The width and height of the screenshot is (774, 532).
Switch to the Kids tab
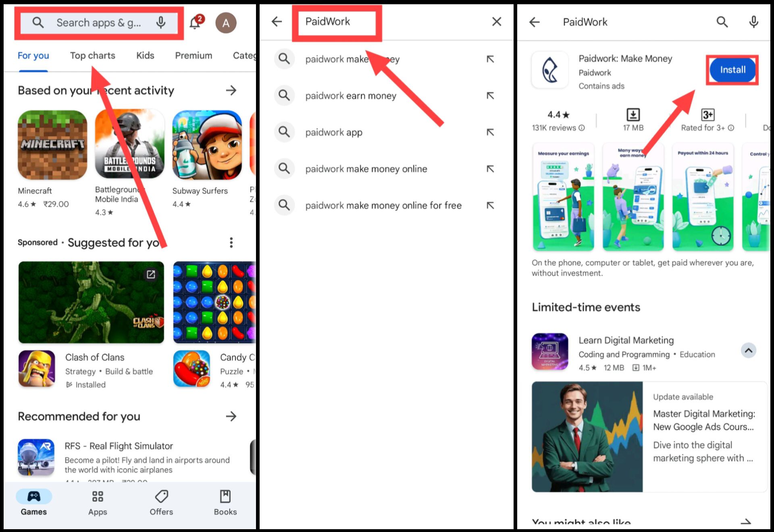[145, 56]
